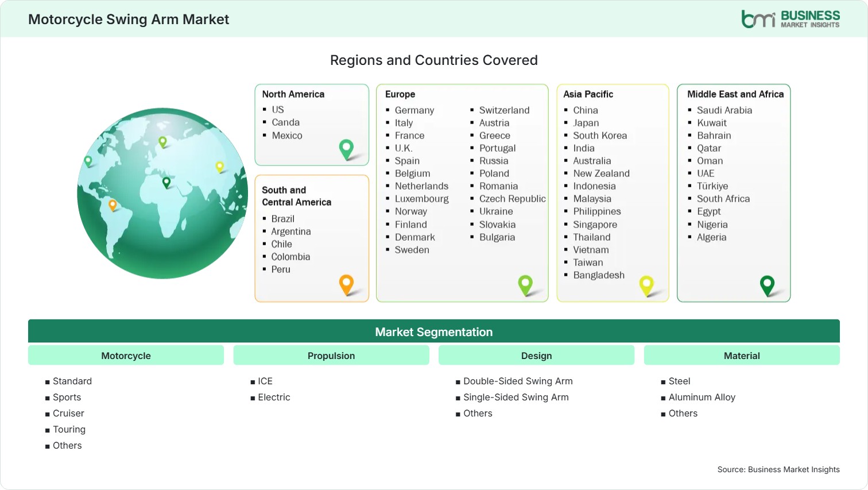Click Electric under Propulsion
The image size is (868, 490).
[x=274, y=398]
